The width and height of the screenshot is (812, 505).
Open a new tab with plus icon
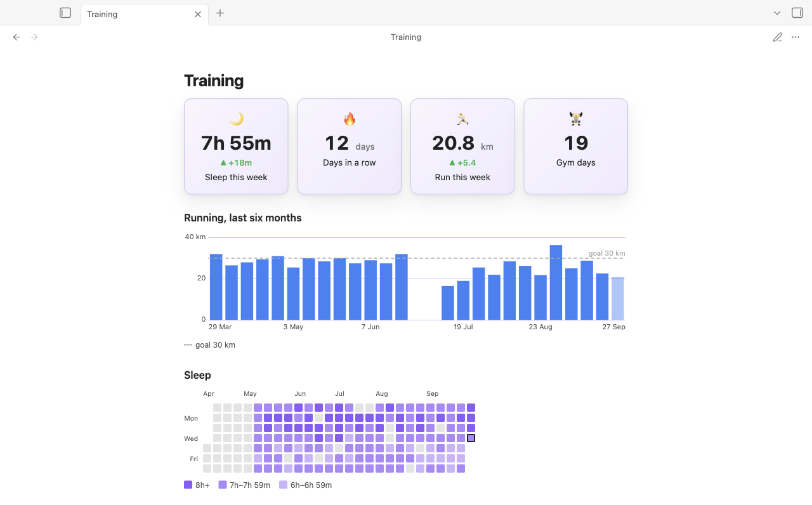tap(220, 13)
